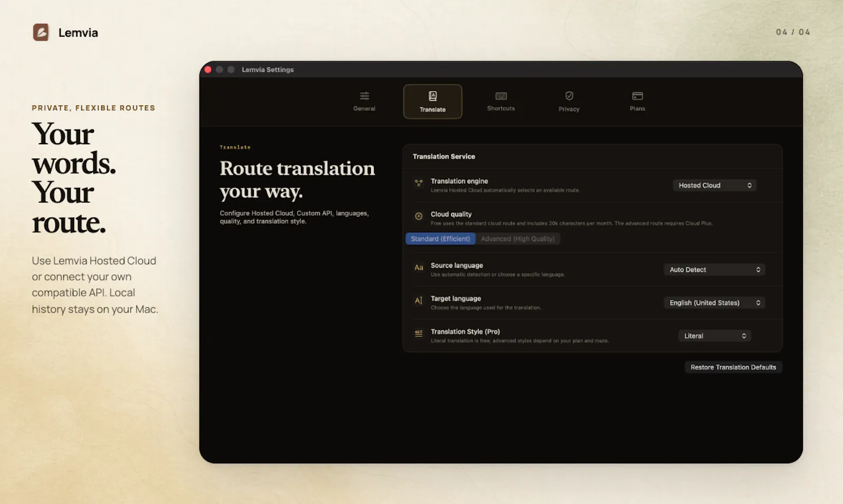
Task: Click the 'Literal translation is free' hint
Action: pos(519,341)
